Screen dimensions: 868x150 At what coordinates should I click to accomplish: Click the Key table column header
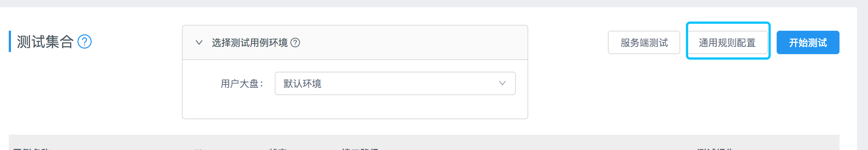click(199, 149)
